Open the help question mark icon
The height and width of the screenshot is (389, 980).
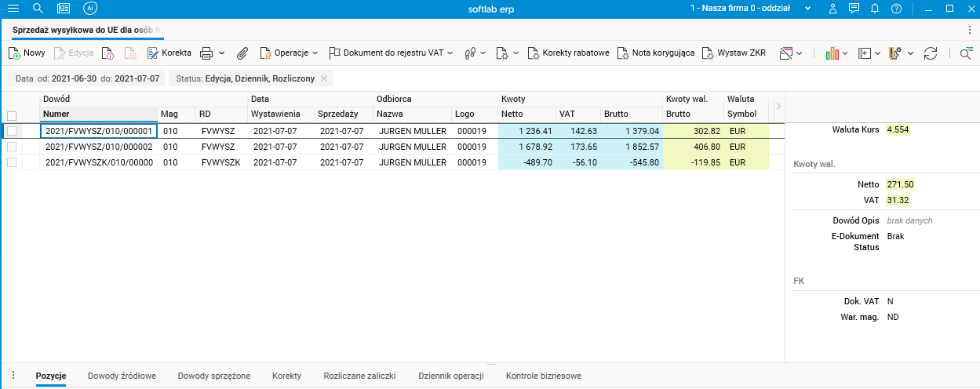[x=896, y=9]
